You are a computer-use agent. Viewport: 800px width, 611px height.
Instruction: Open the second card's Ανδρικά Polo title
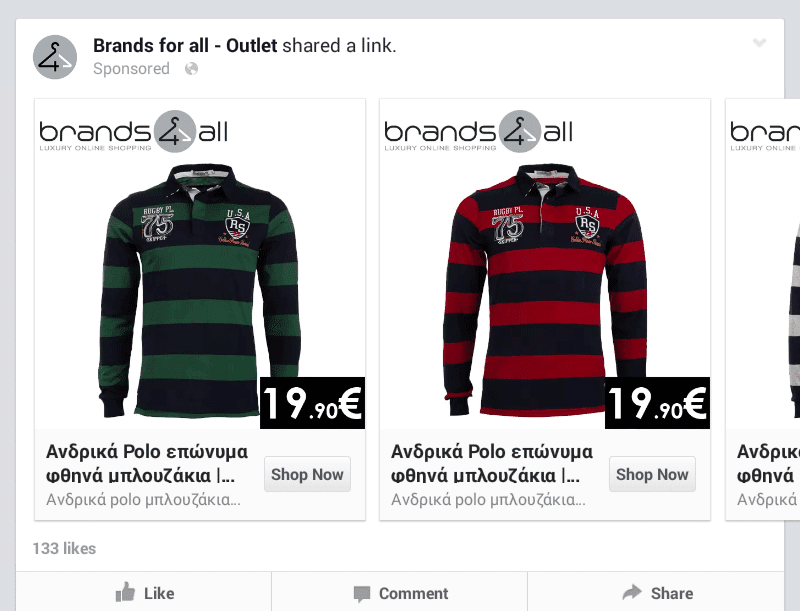(492, 464)
